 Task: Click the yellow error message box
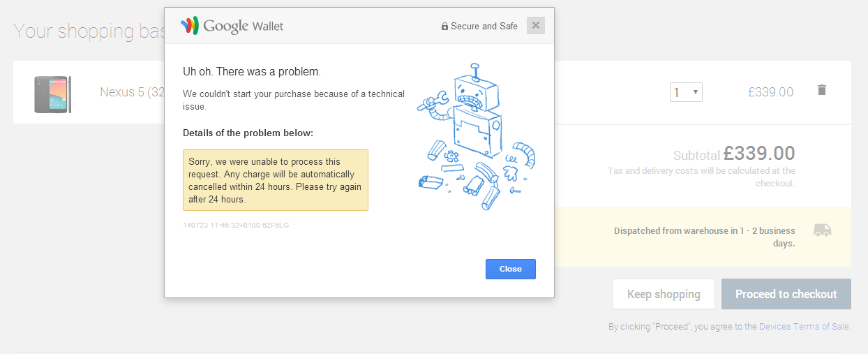pos(275,180)
